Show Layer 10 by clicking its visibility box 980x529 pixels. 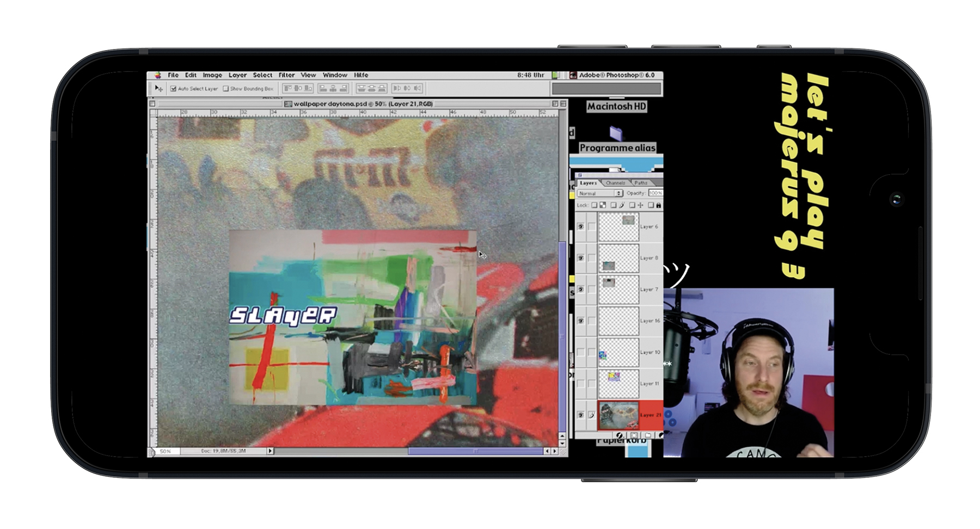pos(581,352)
